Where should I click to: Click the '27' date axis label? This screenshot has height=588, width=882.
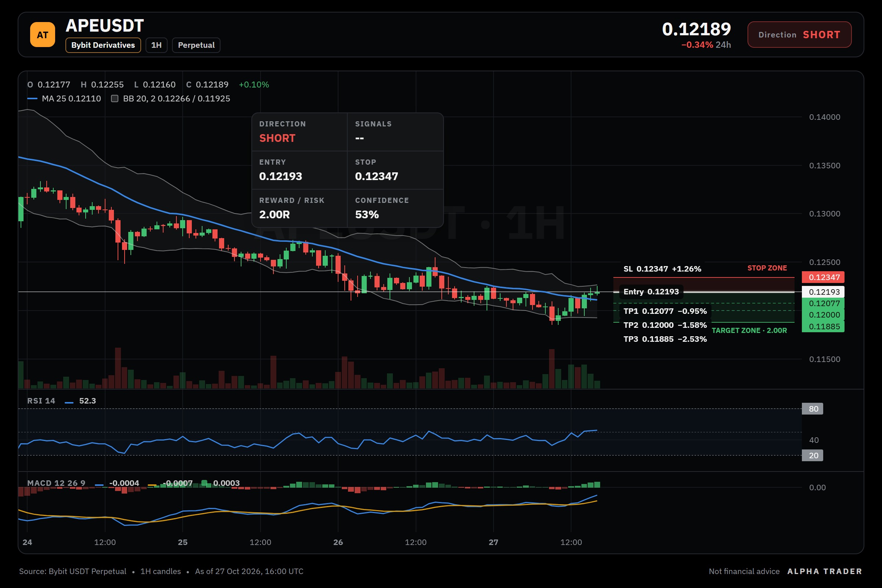(494, 542)
